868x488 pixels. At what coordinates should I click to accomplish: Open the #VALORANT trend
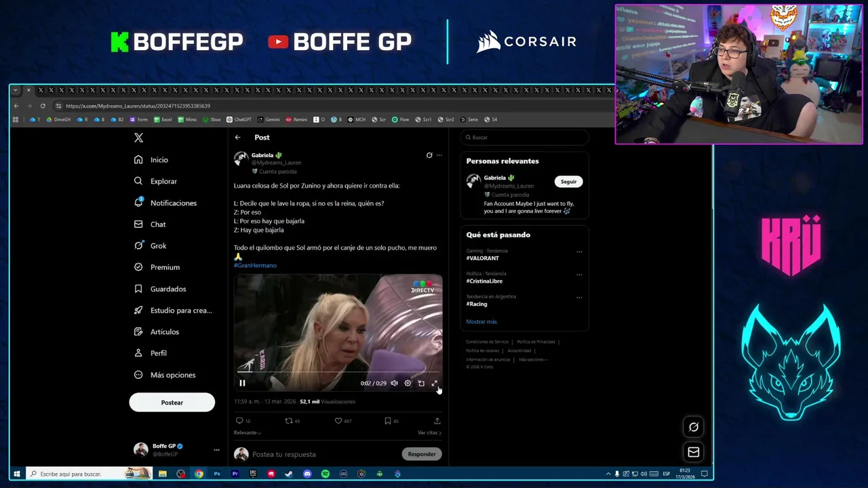[482, 258]
